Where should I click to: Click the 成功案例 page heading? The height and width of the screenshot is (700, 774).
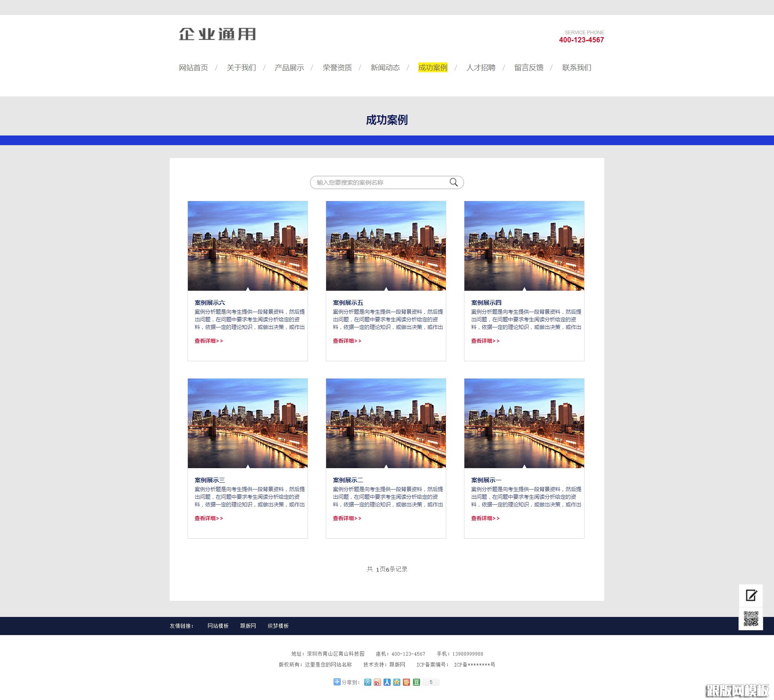[x=387, y=120]
